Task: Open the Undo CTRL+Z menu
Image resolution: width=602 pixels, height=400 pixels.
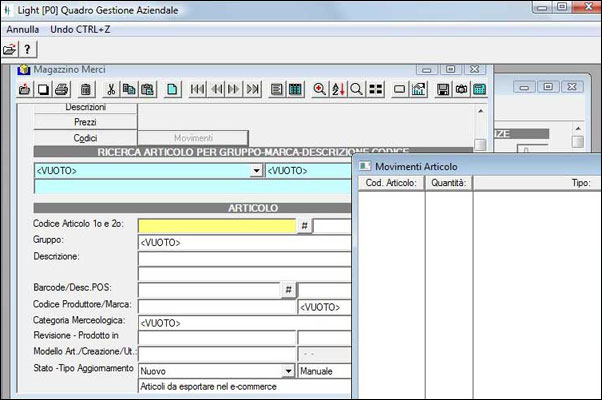Action: 81,29
